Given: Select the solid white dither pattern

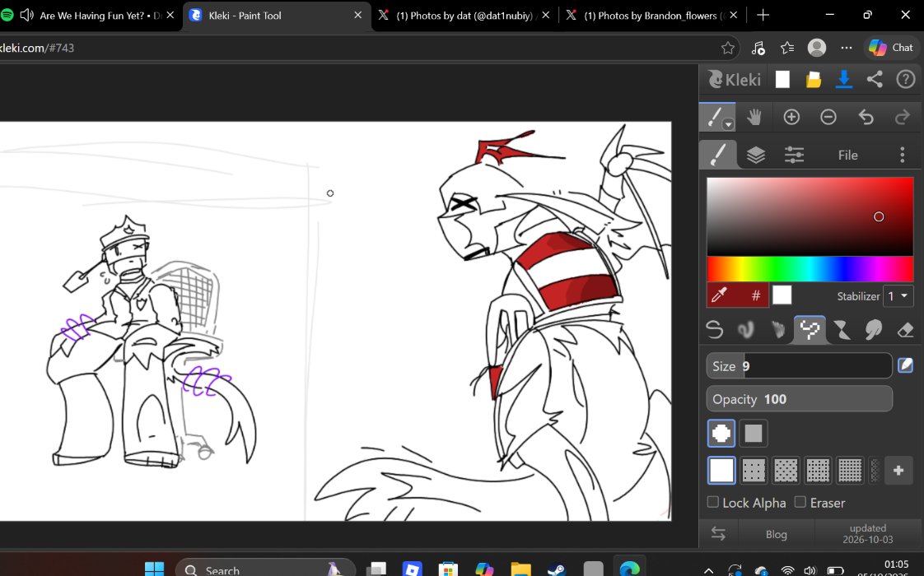Looking at the screenshot, I should (x=721, y=470).
